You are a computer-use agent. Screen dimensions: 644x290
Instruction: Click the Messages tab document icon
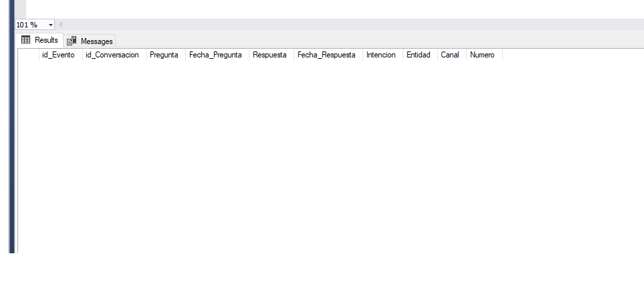pyautogui.click(x=72, y=41)
